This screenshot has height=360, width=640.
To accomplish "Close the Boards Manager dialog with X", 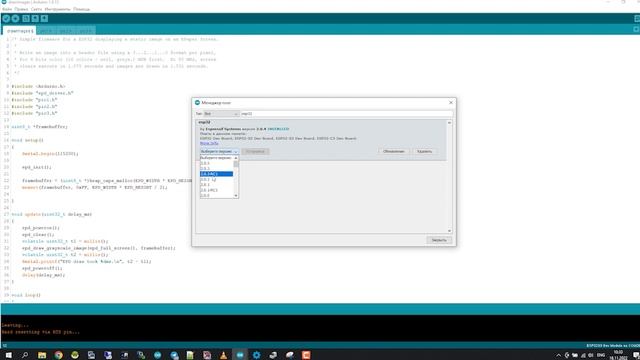I will point(451,102).
